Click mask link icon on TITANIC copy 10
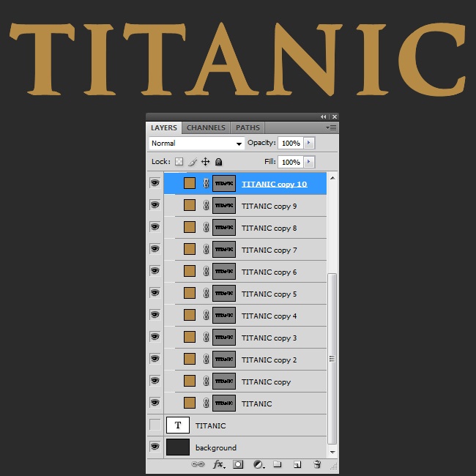 click(206, 183)
